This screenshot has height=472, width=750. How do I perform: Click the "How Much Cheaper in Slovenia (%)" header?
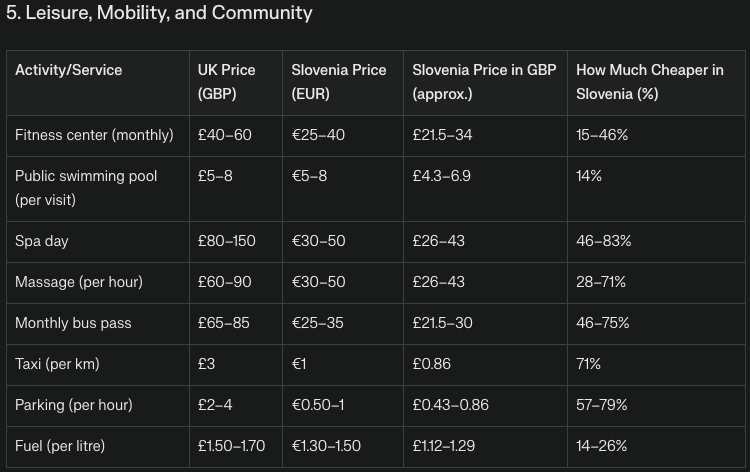(648, 82)
